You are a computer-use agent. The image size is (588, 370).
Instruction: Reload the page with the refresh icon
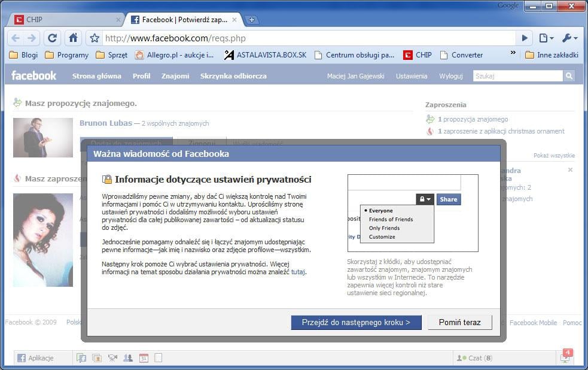(x=52, y=38)
